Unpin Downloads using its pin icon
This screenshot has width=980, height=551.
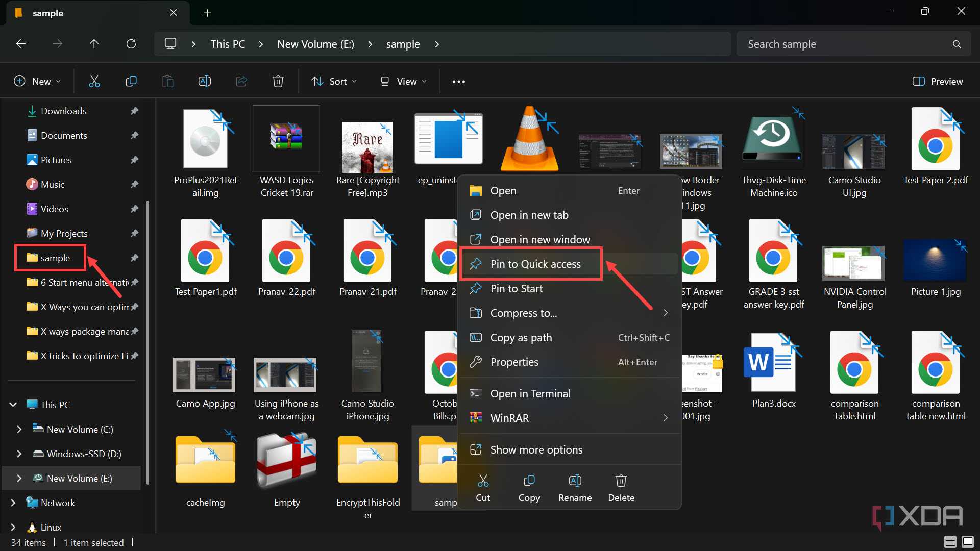tap(134, 111)
